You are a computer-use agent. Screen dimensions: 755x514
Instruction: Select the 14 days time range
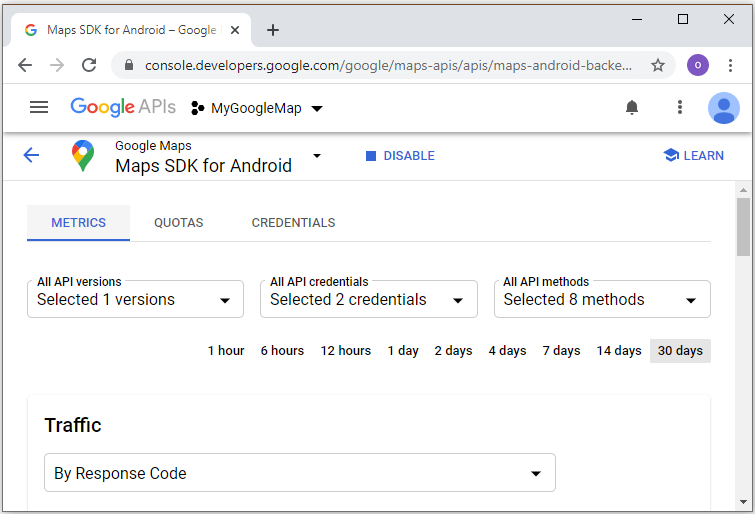point(619,351)
